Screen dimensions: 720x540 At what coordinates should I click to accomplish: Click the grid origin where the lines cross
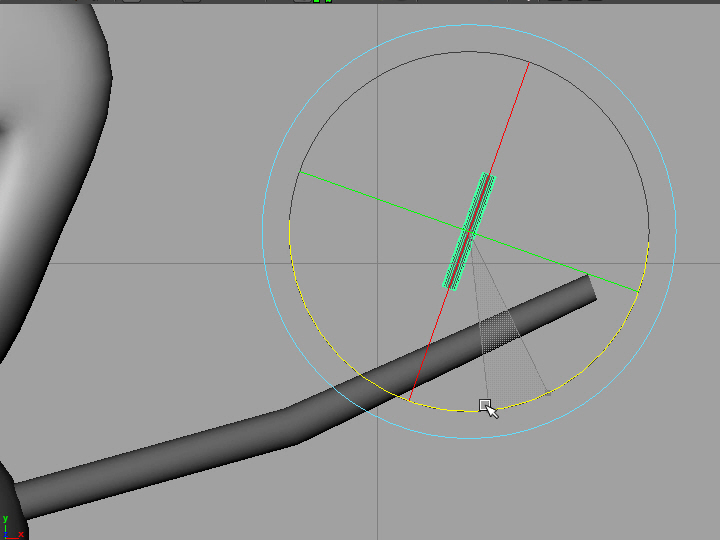pyautogui.click(x=377, y=264)
